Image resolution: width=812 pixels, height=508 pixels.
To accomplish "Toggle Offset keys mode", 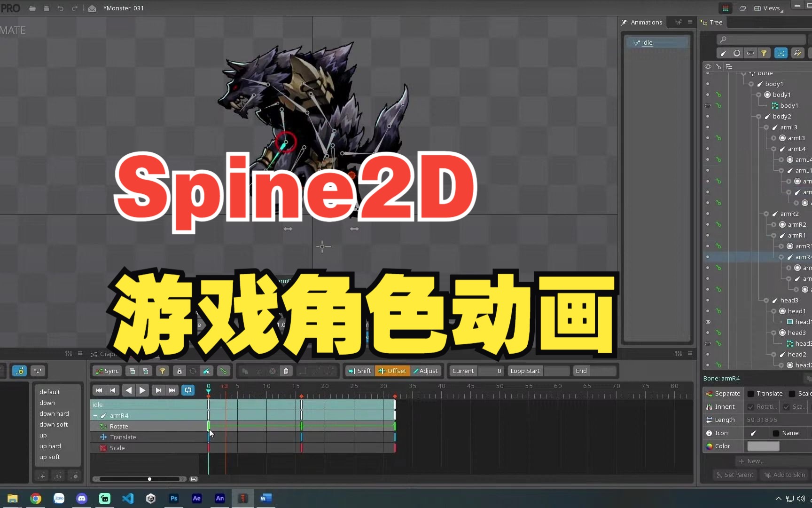I will pos(392,371).
